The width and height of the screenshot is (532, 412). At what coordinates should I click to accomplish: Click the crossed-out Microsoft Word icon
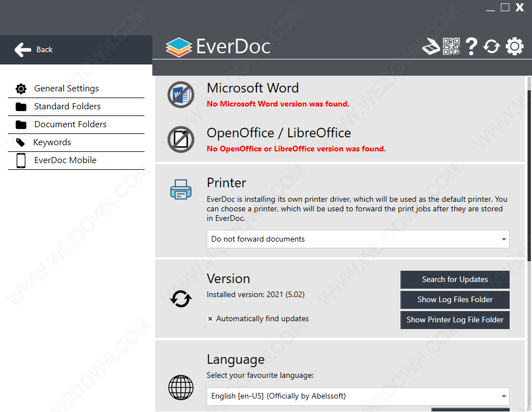tap(181, 95)
